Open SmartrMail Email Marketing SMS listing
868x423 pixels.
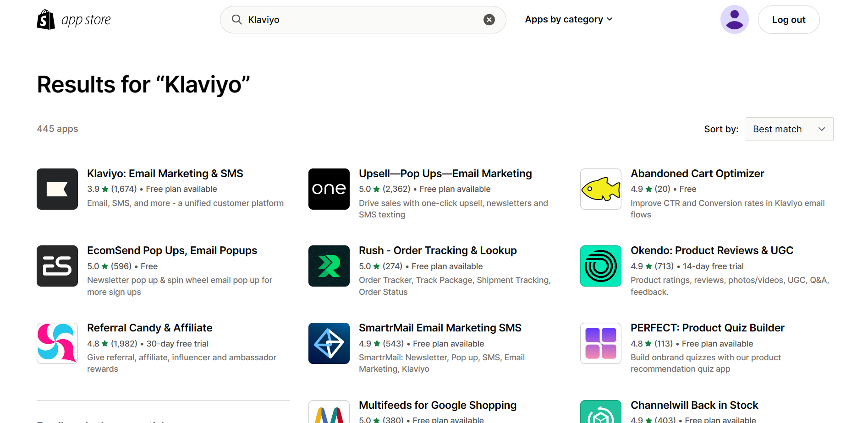(440, 328)
